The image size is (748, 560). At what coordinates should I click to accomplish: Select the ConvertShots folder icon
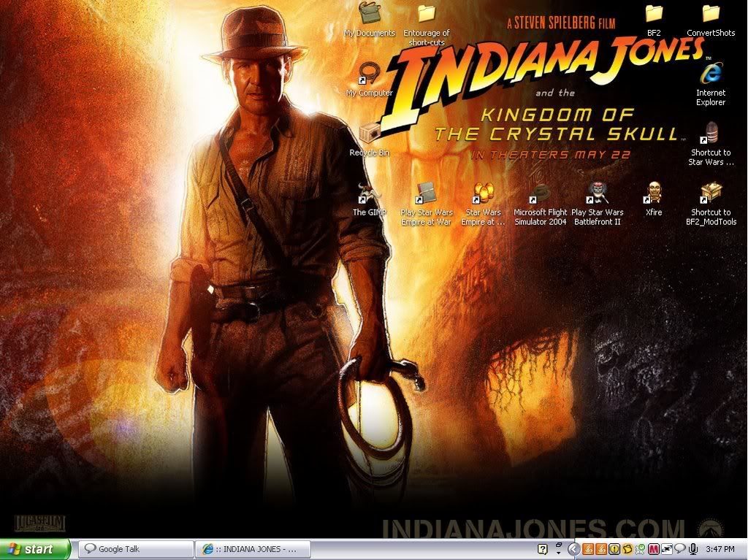click(711, 20)
